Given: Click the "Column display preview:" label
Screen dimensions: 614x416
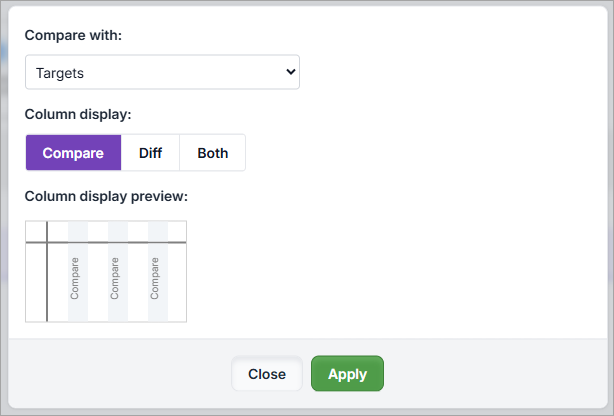Looking at the screenshot, I should 106,196.
